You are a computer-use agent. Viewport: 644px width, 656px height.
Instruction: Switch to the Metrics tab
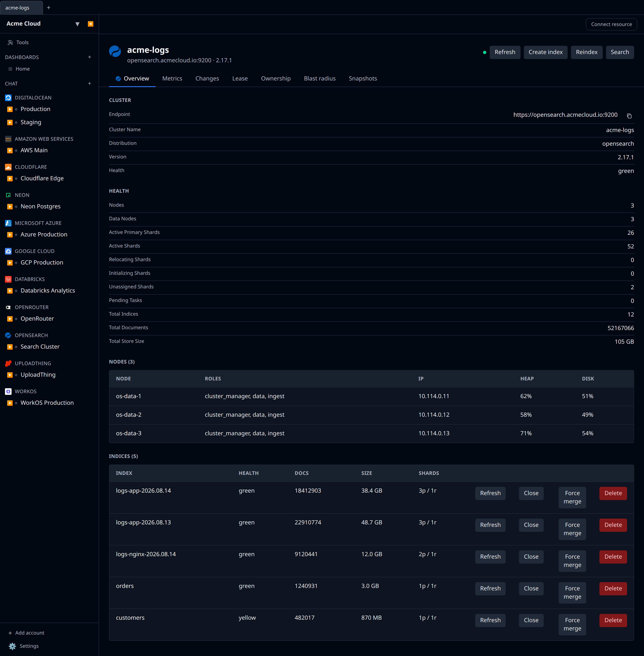click(x=172, y=78)
